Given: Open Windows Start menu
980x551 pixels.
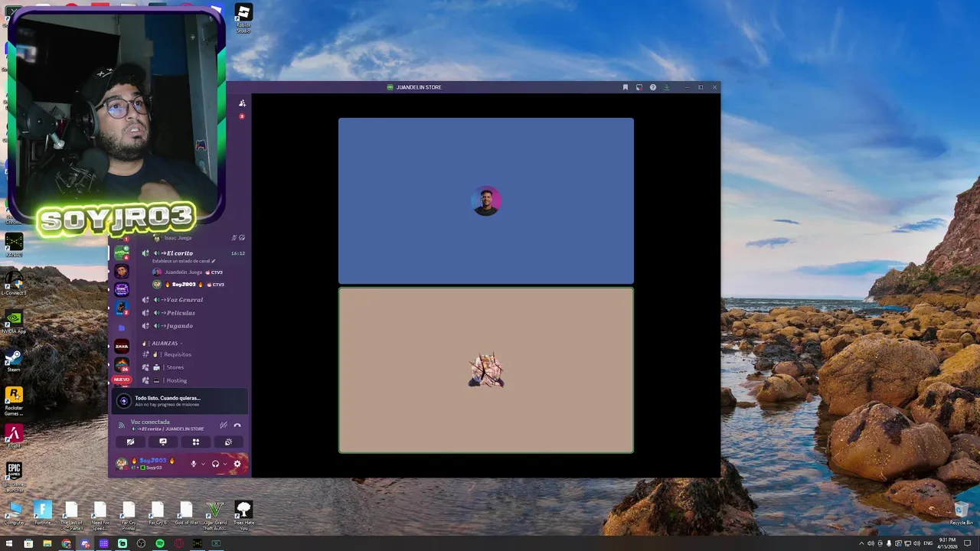Looking at the screenshot, I should (x=9, y=543).
